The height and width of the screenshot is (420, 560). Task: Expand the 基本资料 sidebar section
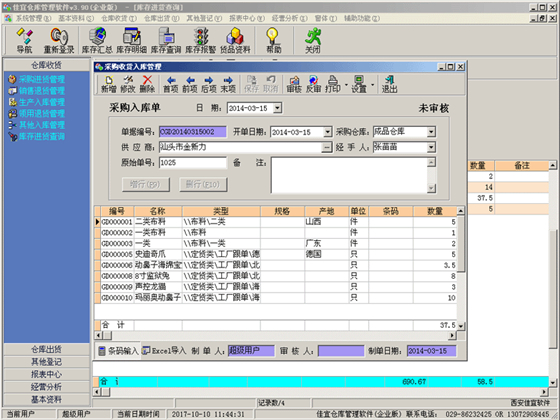(46, 399)
